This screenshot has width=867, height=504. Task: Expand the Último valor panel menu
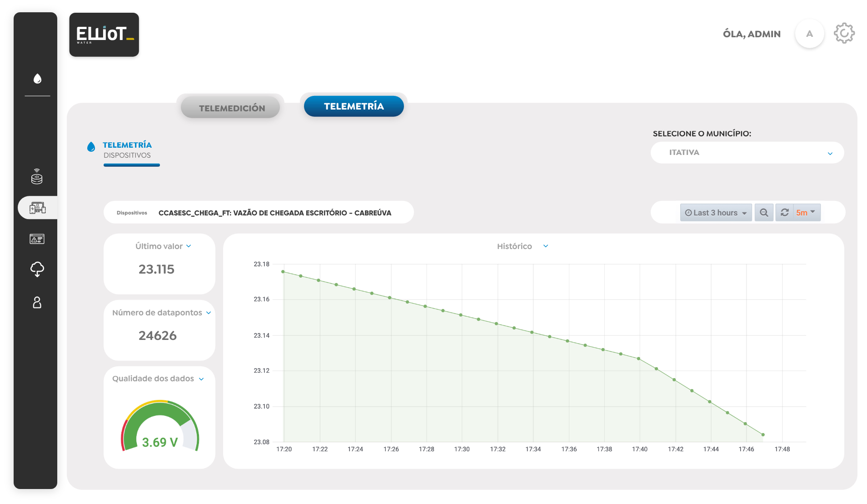(189, 246)
